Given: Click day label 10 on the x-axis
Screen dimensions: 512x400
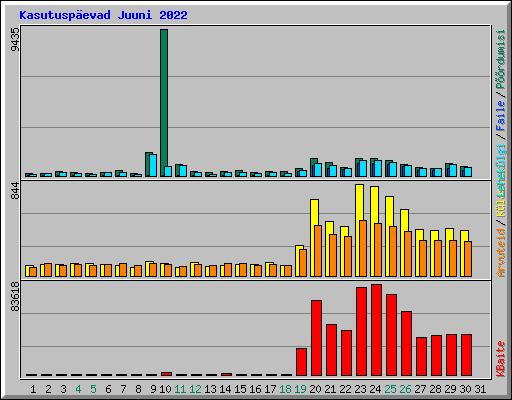Looking at the screenshot, I should (165, 389).
